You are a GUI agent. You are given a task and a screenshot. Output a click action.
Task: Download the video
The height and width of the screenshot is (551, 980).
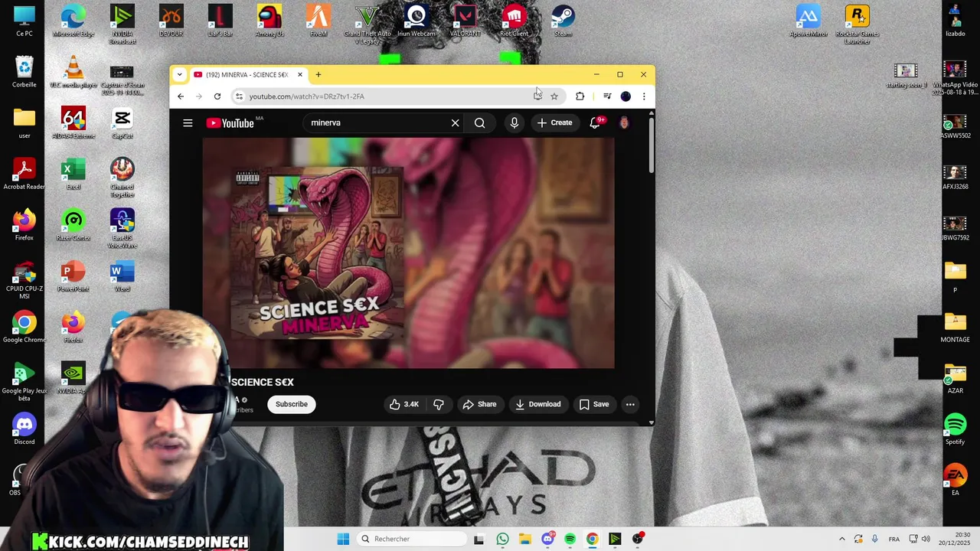(x=537, y=404)
